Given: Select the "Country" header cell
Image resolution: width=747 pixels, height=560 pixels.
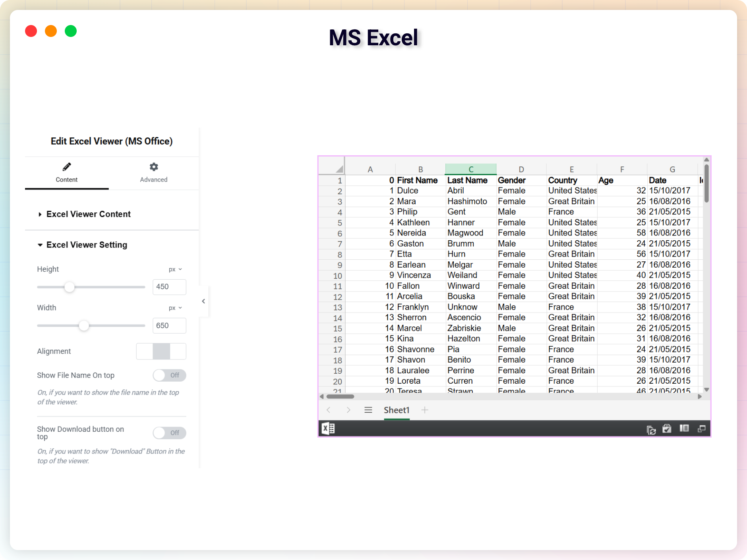Looking at the screenshot, I should [x=572, y=180].
